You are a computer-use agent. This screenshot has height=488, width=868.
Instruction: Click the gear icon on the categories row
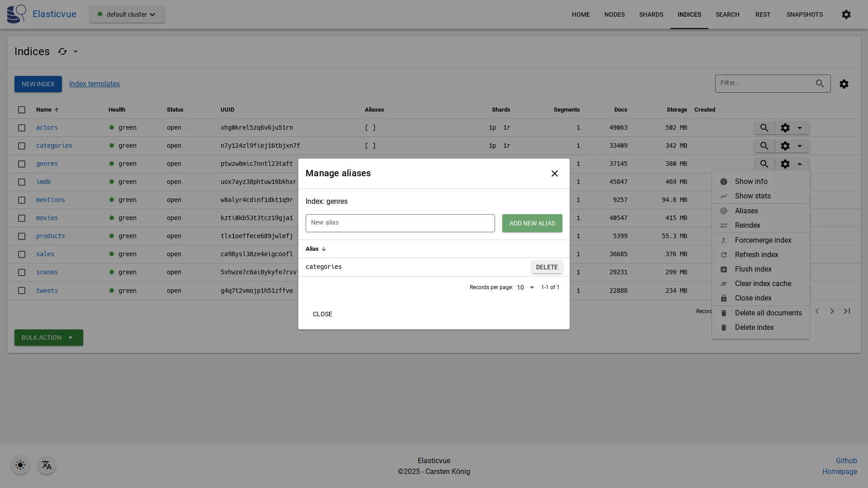[785, 146]
